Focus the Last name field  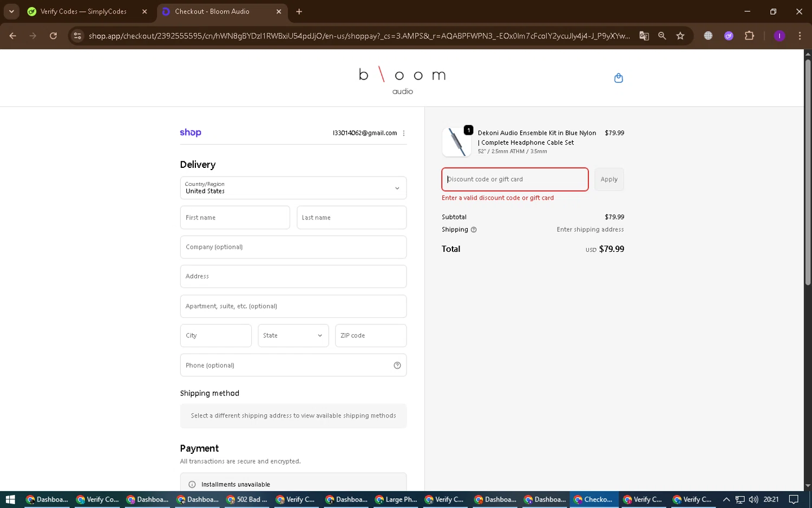click(x=351, y=218)
